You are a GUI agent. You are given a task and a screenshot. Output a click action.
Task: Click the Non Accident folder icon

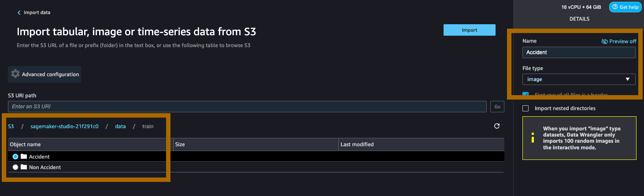pos(24,167)
